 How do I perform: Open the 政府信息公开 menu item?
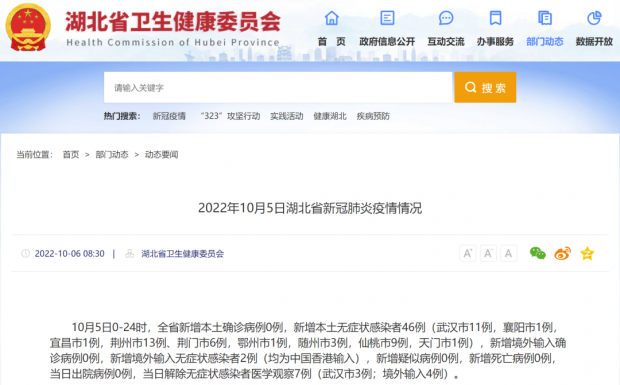(387, 42)
